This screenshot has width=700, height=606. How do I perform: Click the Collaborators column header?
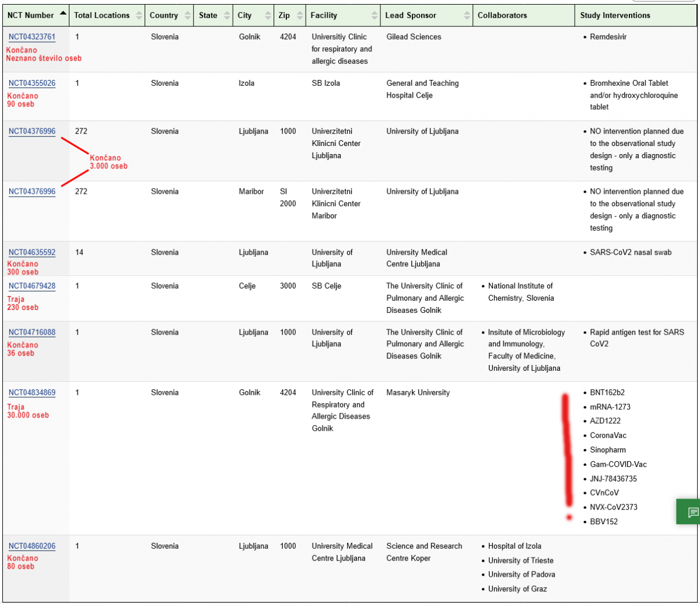502,16
